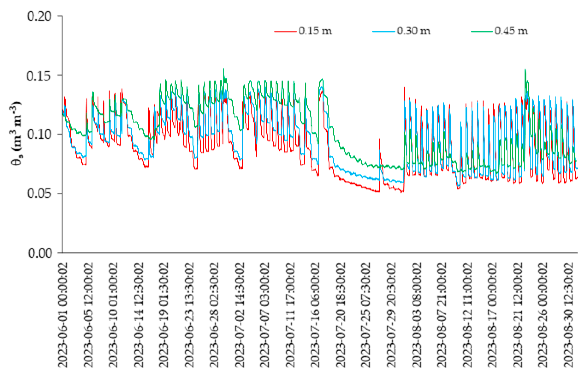Click the 0.15 m legend label
The height and width of the screenshot is (375, 588).
[315, 31]
